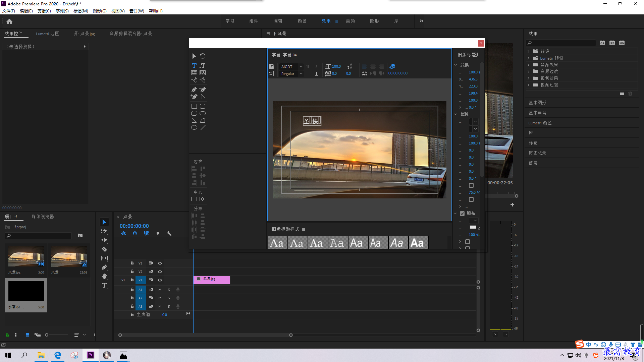Open the 历史记录 panel
This screenshot has width=644, height=362.
(537, 153)
